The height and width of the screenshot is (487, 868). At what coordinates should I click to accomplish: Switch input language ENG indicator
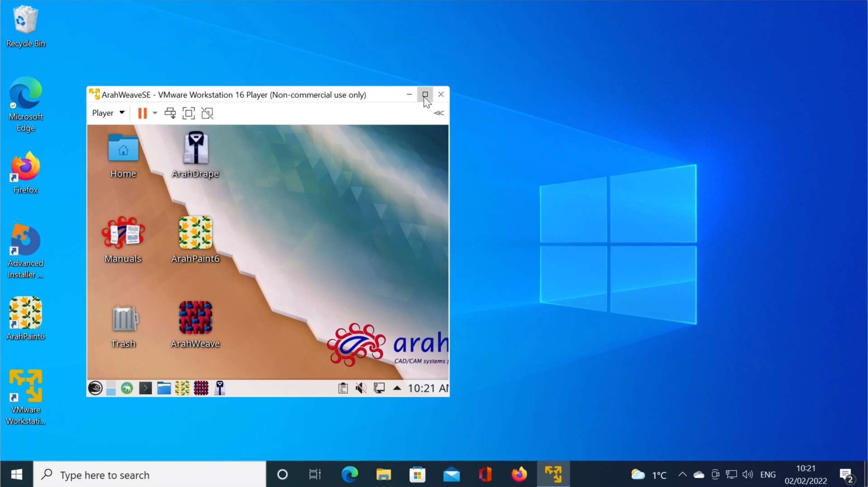[768, 474]
